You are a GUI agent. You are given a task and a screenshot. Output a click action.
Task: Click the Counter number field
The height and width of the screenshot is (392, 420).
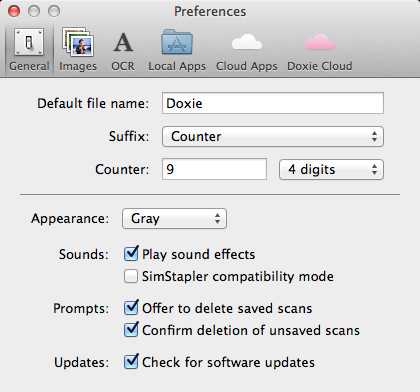coord(214,169)
